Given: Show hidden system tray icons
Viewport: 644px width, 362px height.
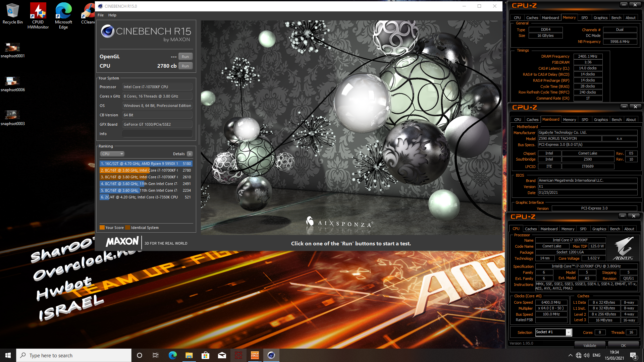Looking at the screenshot, I should (x=570, y=355).
